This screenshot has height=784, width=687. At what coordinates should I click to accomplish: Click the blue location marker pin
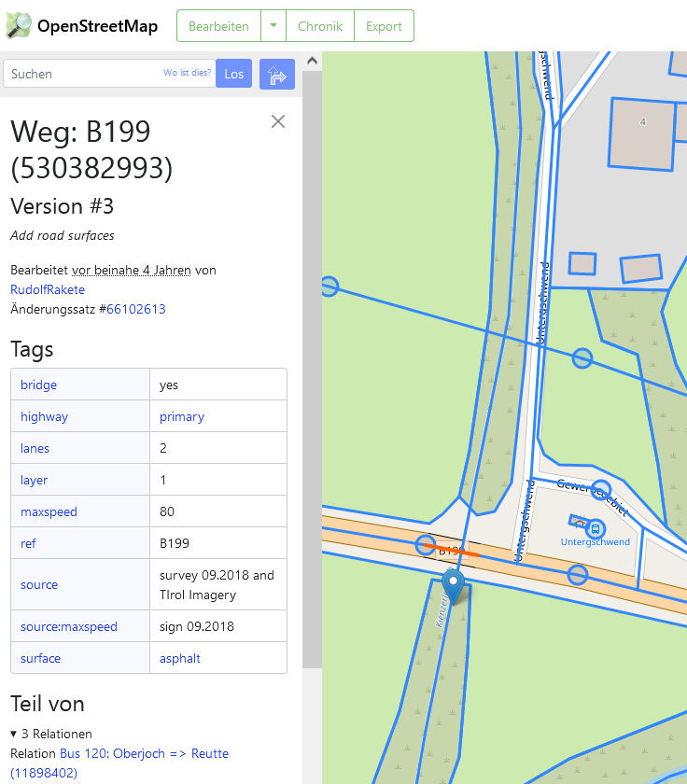454,585
